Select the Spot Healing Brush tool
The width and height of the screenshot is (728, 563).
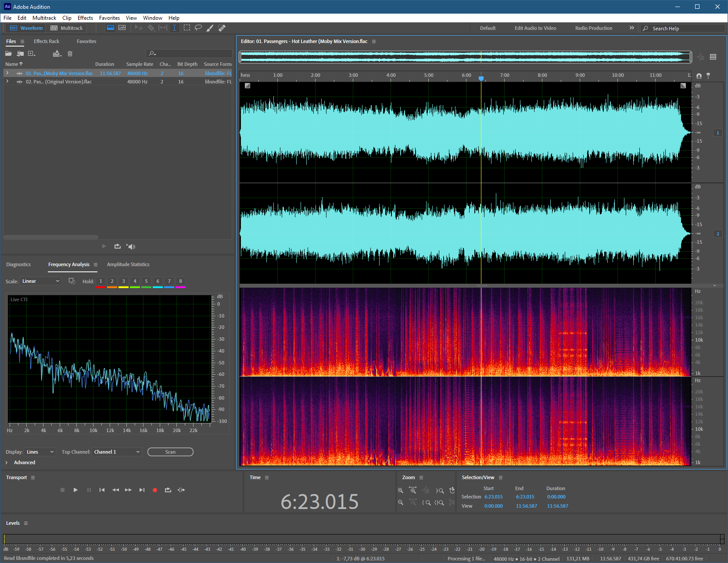(222, 28)
